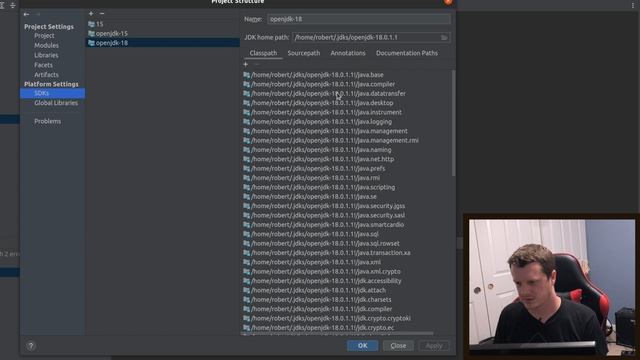Click the webcam video overlay
The image size is (640, 360).
[551, 286]
